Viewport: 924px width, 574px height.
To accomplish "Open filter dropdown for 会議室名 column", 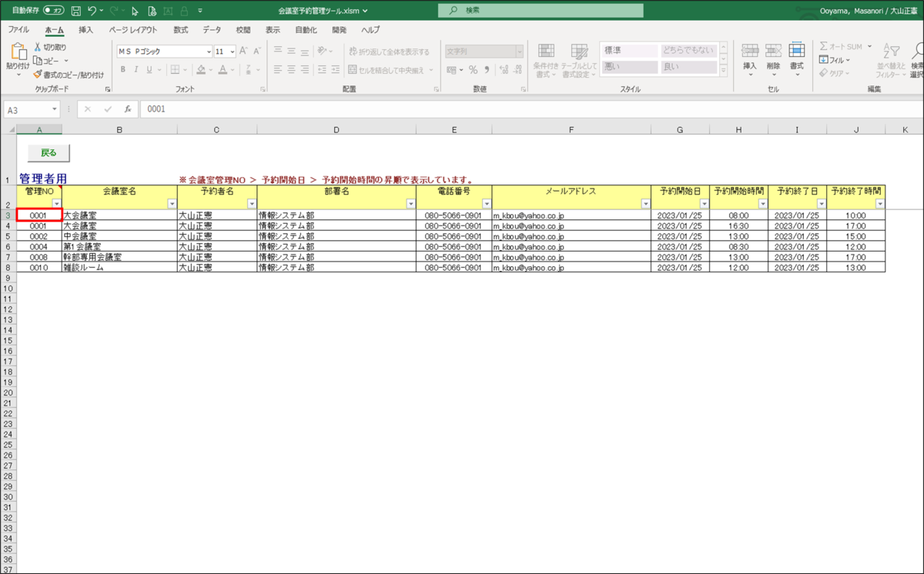I will pyautogui.click(x=172, y=203).
